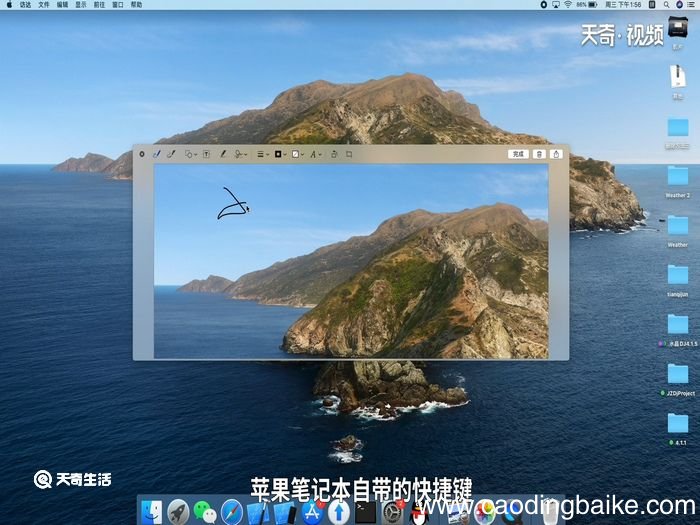The height and width of the screenshot is (525, 700).
Task: Open the fill color picker
Action: pyautogui.click(x=297, y=154)
